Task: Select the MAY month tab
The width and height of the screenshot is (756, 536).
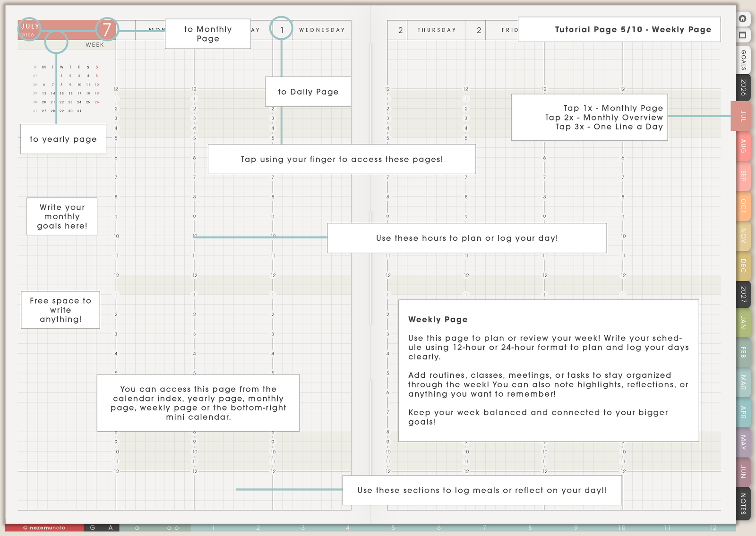Action: pos(743,442)
